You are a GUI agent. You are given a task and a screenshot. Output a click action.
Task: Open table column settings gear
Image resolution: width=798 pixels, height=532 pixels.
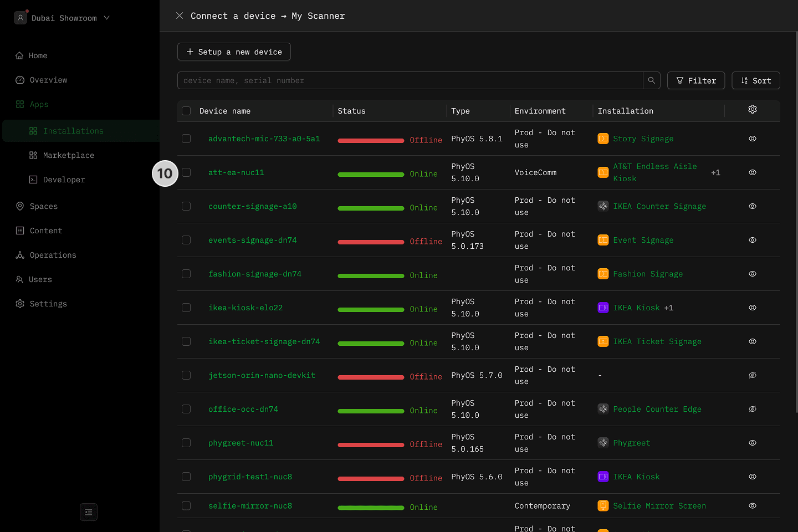tap(752, 110)
